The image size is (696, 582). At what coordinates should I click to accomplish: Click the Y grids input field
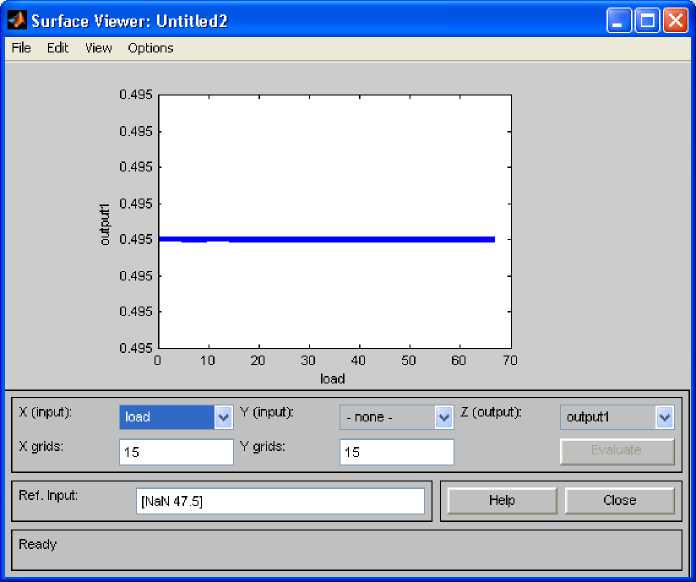coord(397,452)
